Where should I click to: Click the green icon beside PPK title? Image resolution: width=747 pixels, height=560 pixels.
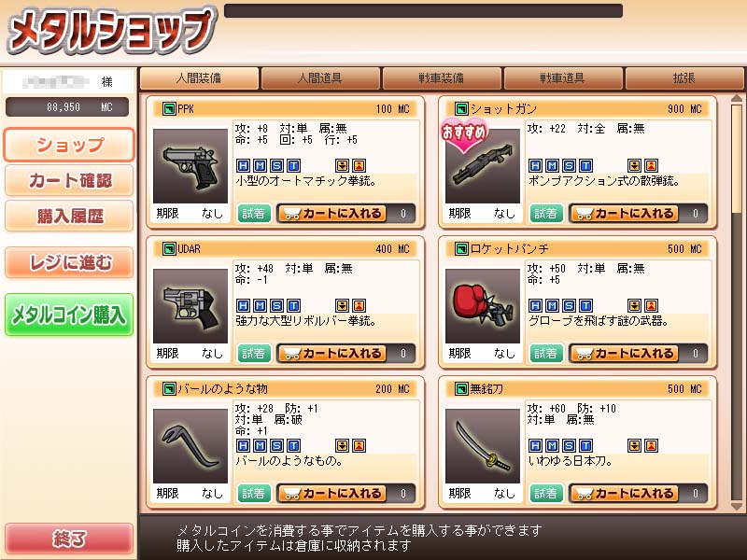tap(169, 109)
